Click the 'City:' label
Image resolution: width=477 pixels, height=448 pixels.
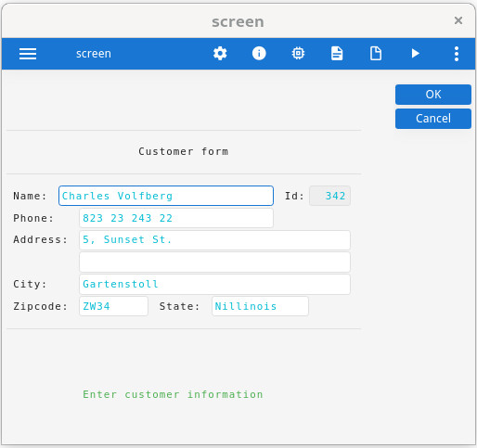pyautogui.click(x=30, y=284)
